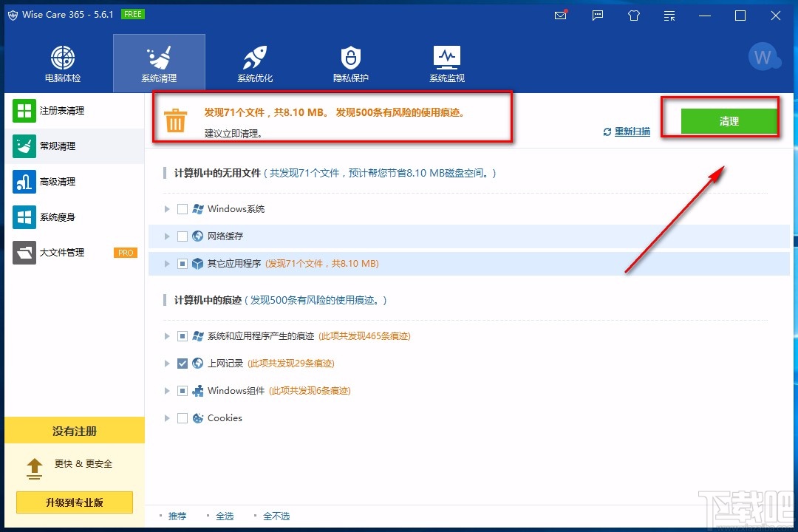Click the 没有注册 yellow banner

pos(75,431)
